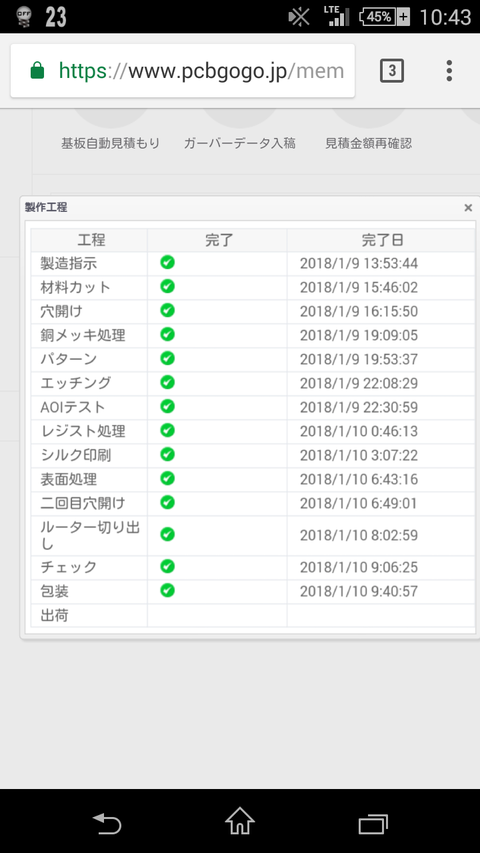Viewport: 480px width, 853px height.
Task: Open the 基板自動見積もり step link
Action: (110, 144)
